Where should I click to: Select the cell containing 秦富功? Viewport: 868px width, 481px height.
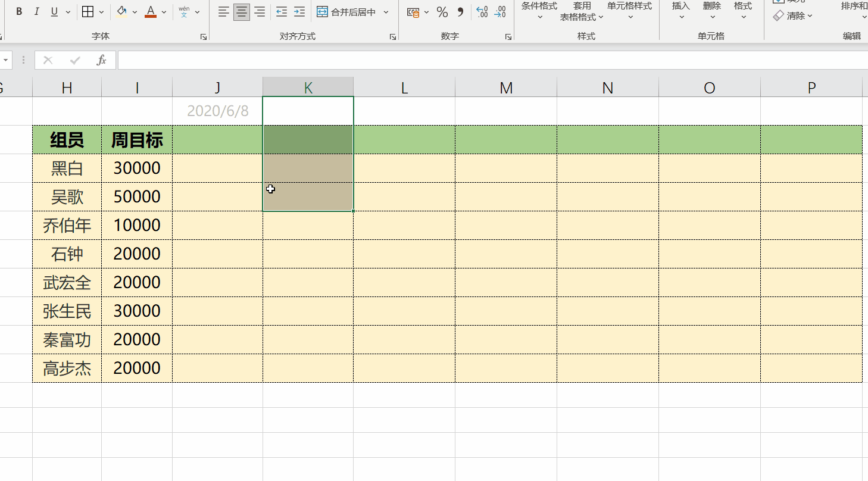click(x=67, y=340)
